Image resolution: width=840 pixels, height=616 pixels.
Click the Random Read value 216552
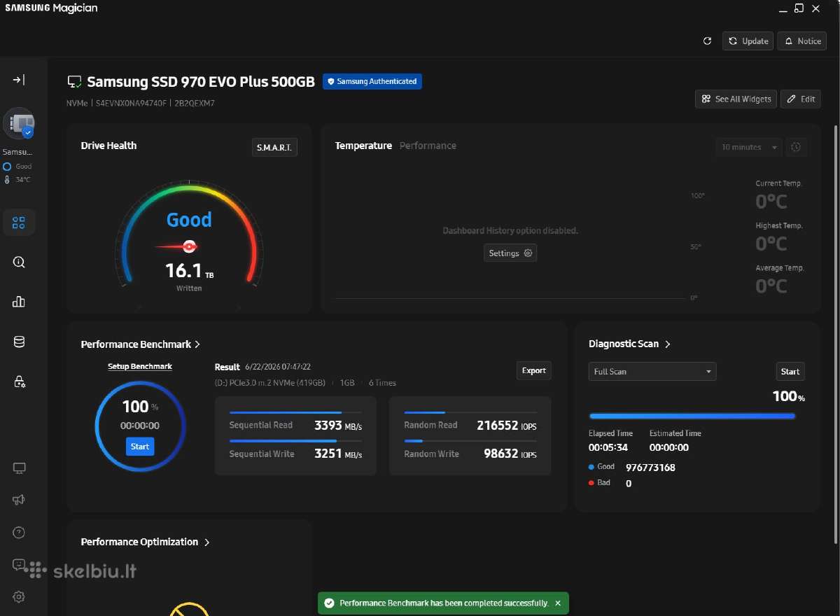(498, 425)
